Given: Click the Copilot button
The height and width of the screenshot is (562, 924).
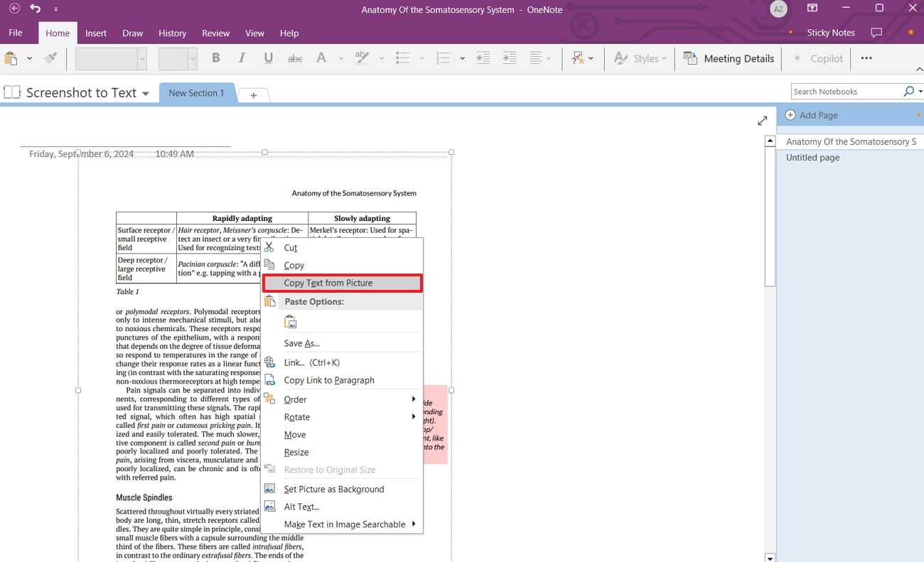Looking at the screenshot, I should (x=817, y=58).
